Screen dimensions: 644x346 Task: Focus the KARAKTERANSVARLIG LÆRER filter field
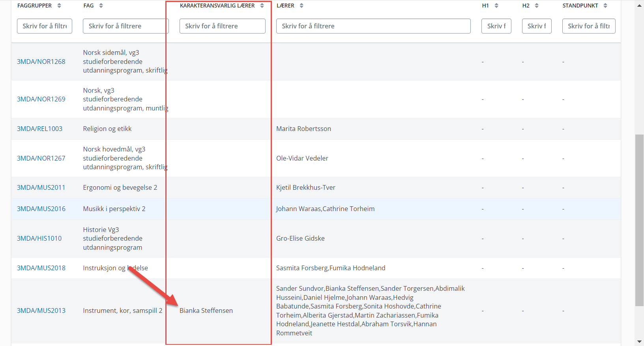(x=223, y=26)
